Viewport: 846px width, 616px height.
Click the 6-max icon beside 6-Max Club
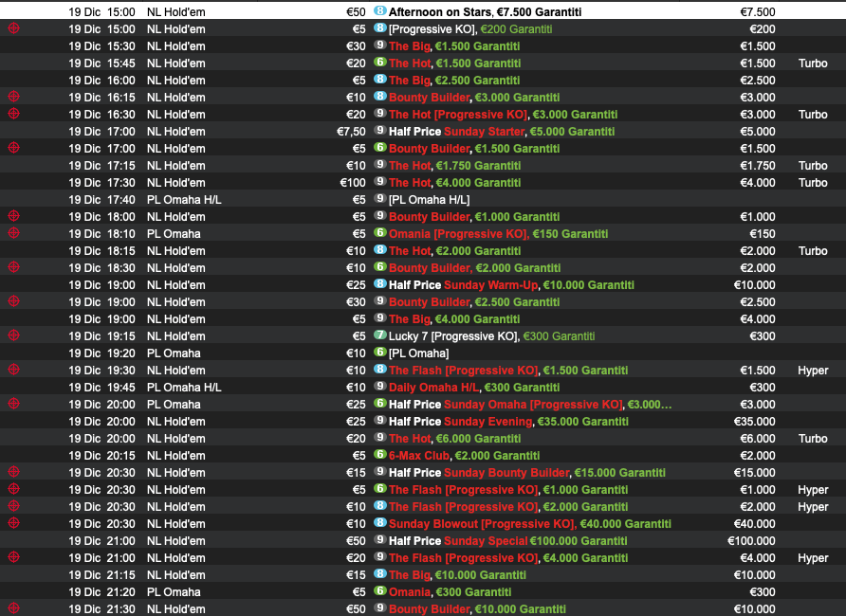[x=379, y=454]
